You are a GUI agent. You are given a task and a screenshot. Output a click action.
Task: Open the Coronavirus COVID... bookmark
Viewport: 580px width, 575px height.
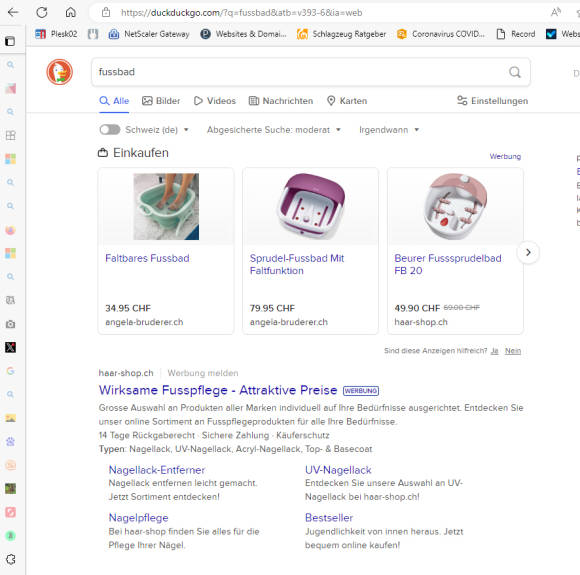coord(441,34)
